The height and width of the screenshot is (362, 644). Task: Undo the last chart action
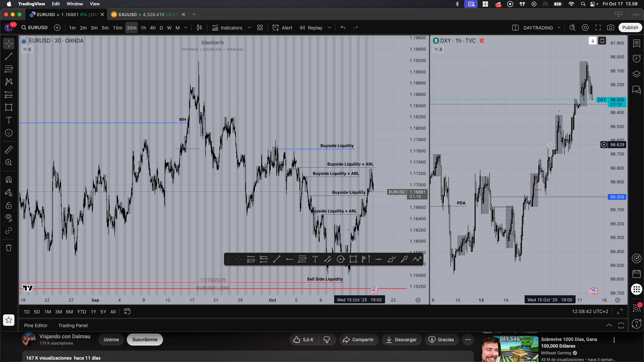[343, 28]
